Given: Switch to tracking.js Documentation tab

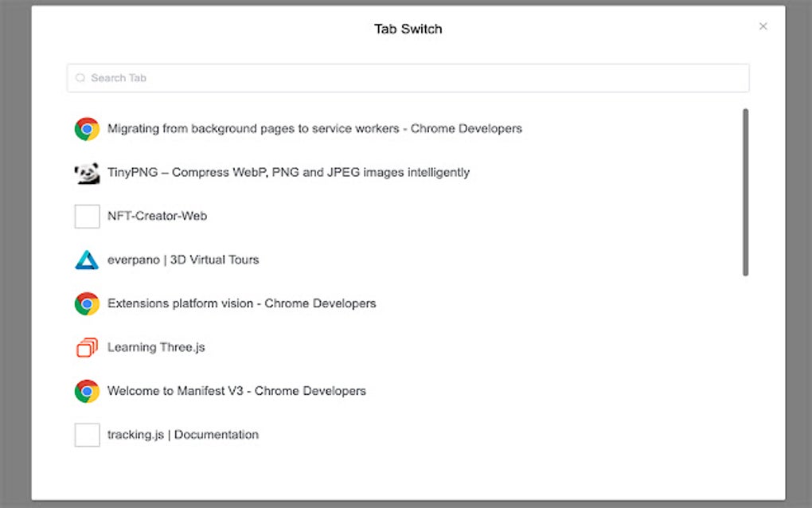Looking at the screenshot, I should coord(183,436).
